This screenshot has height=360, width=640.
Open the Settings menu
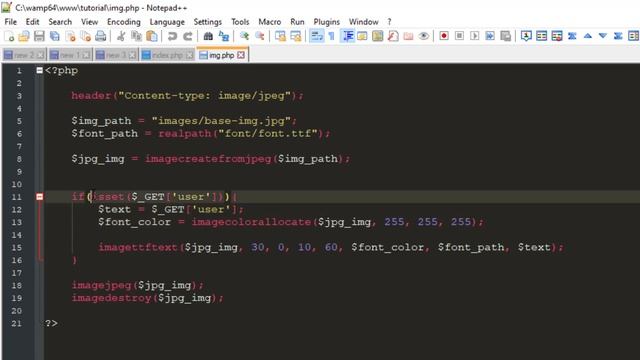point(207,22)
